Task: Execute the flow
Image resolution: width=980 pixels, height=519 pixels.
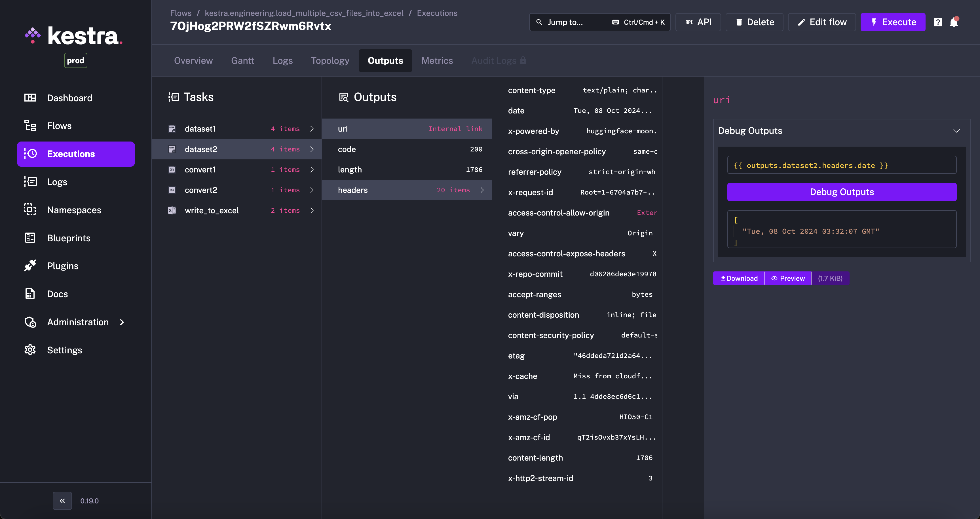Action: pos(893,22)
